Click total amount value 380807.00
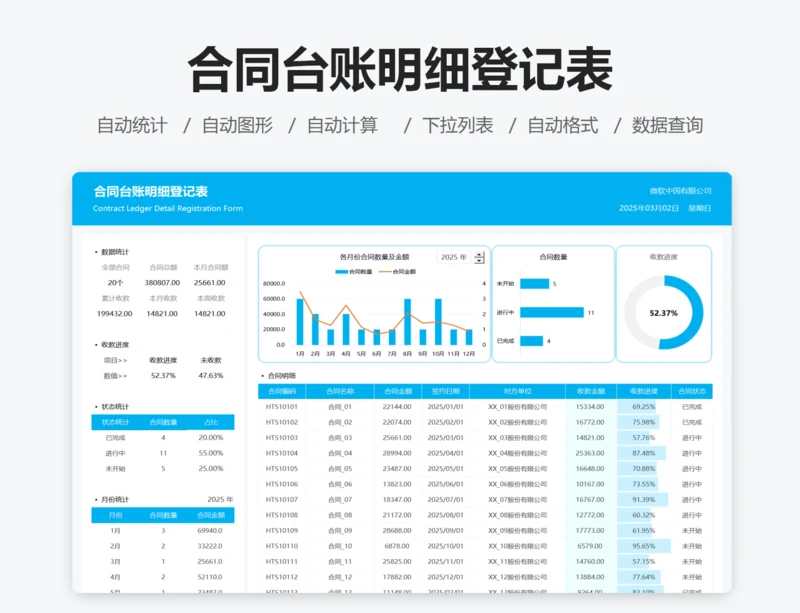The width and height of the screenshot is (800, 613). coord(162,283)
